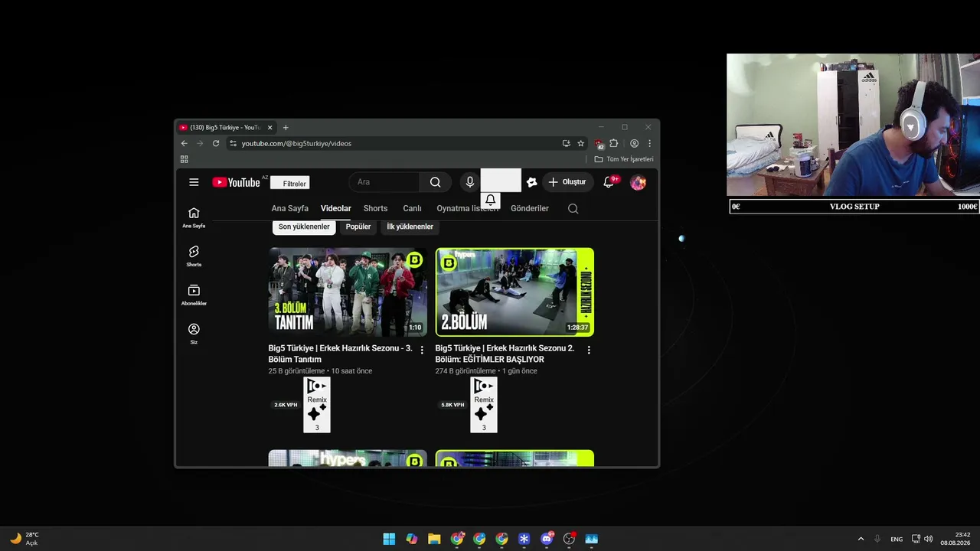Go to Ana Sayfa in the sidebar
Screen dimensions: 980x551
pyautogui.click(x=194, y=217)
